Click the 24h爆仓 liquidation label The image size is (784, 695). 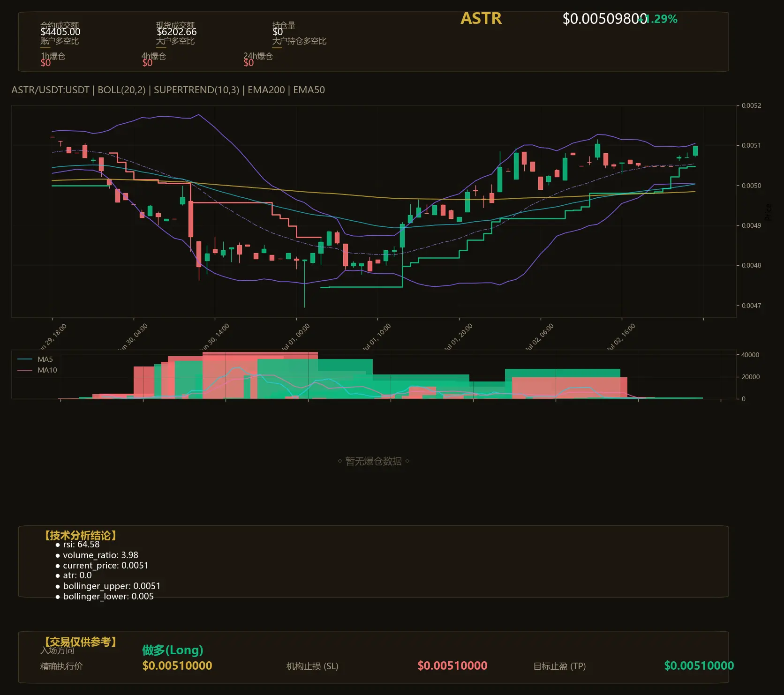pos(258,56)
